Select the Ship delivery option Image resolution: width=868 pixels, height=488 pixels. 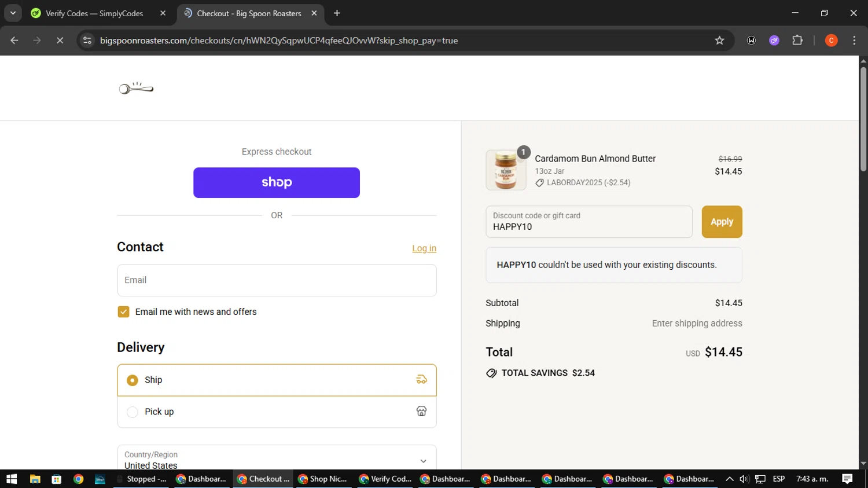pos(277,380)
